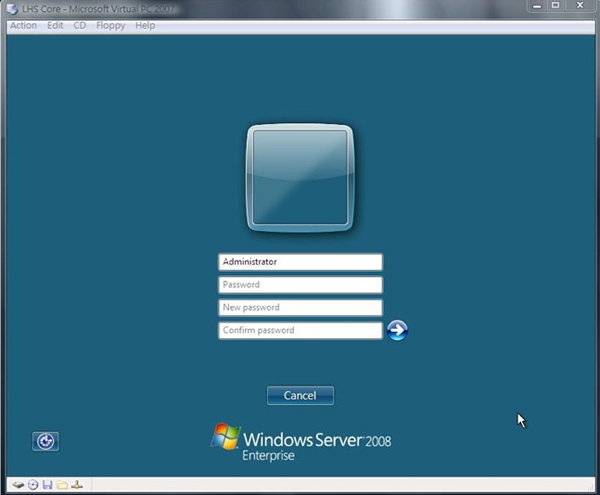
Task: Open the CD menu
Action: pos(80,25)
